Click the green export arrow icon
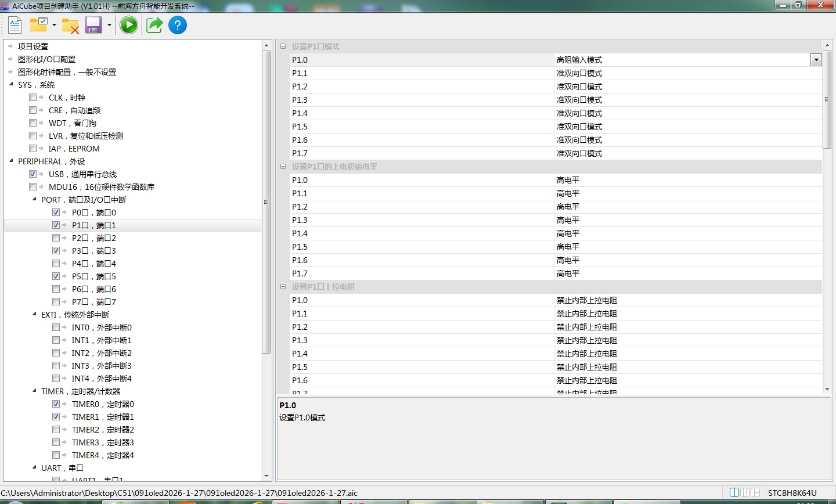Viewport: 836px width, 504px height. 154,25
